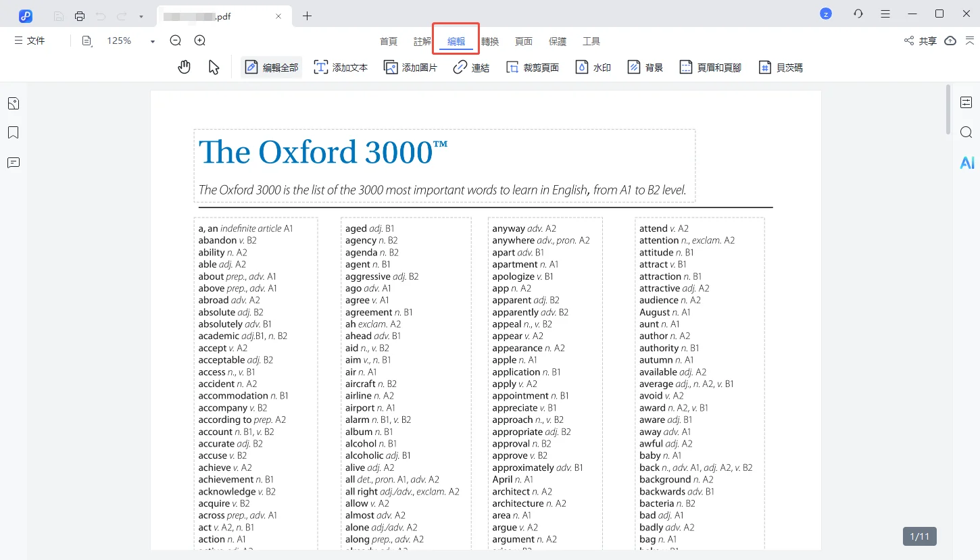Click the 共享 share button
Viewport: 980px width, 560px height.
pos(920,41)
